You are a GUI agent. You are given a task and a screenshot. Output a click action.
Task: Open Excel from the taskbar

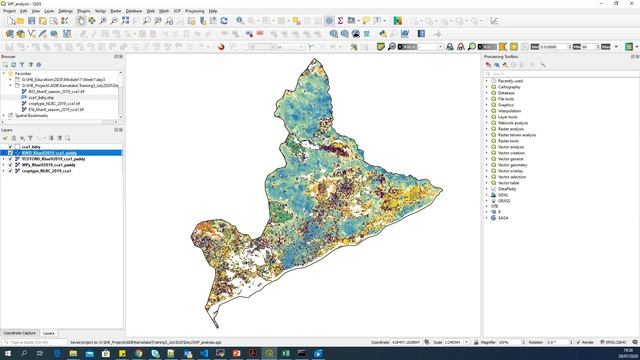[x=286, y=353]
